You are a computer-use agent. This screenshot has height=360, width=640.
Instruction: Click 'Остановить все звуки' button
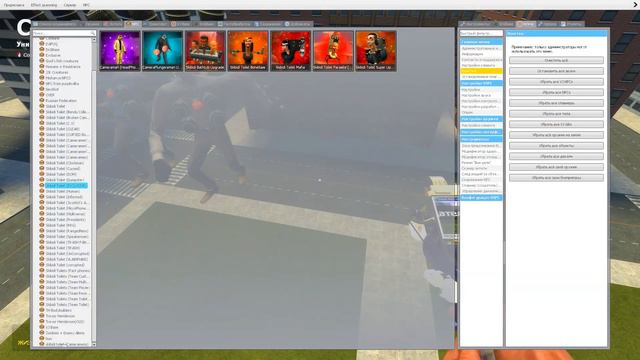(x=556, y=71)
